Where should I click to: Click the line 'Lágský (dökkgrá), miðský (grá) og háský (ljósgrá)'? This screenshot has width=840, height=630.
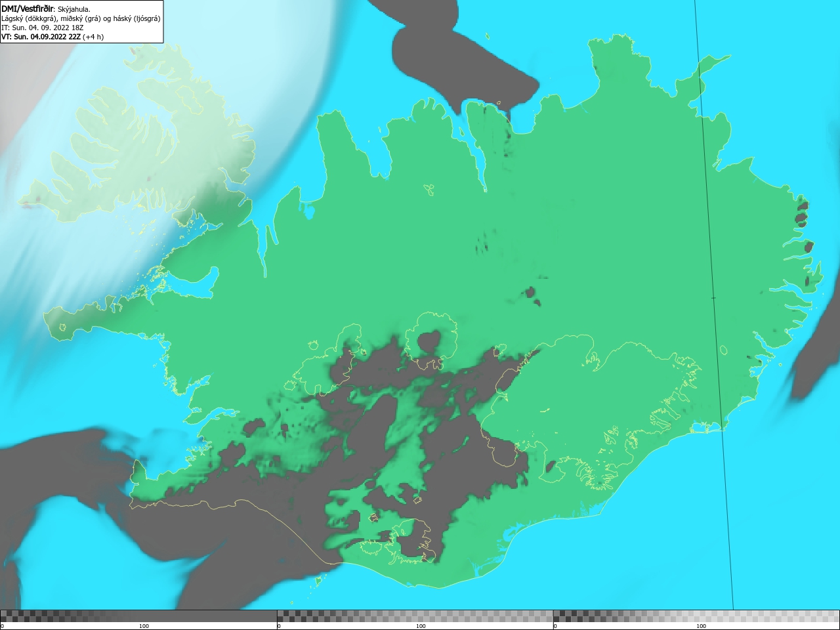point(81,18)
